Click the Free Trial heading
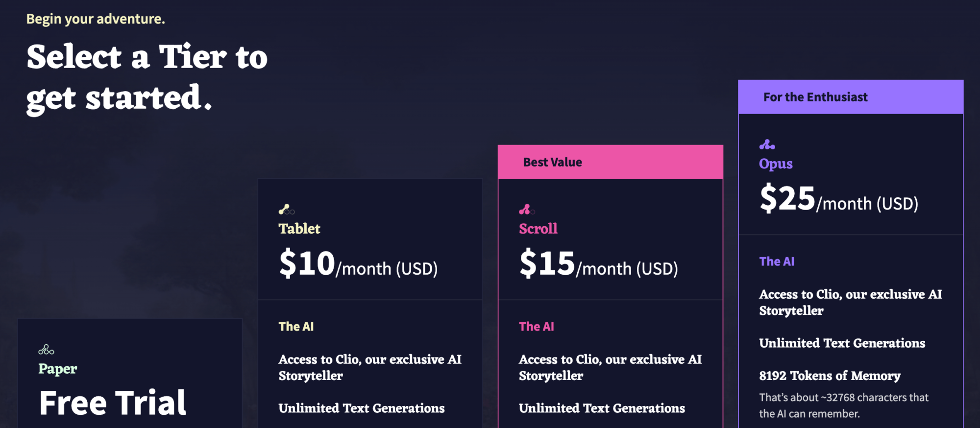The width and height of the screenshot is (980, 428). point(113,403)
